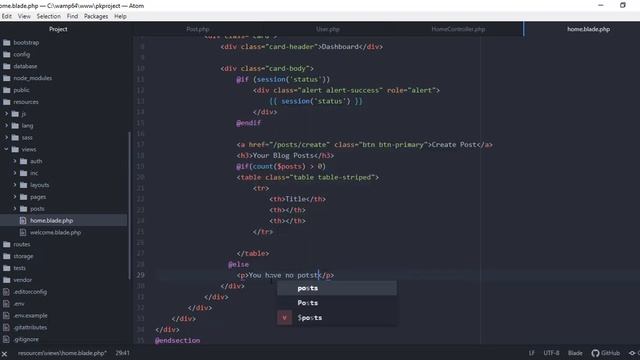Switch to the User.php tab

[x=328, y=29]
